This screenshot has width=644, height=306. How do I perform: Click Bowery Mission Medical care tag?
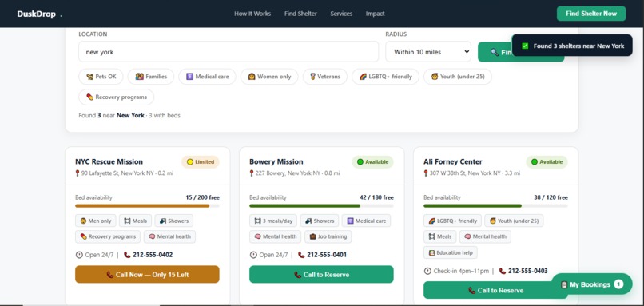click(367, 221)
